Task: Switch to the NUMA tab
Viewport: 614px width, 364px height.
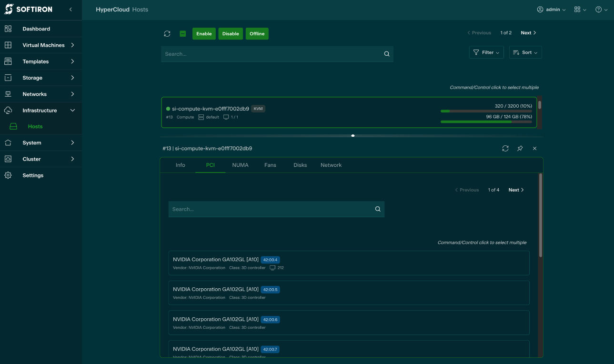Action: 240,165
